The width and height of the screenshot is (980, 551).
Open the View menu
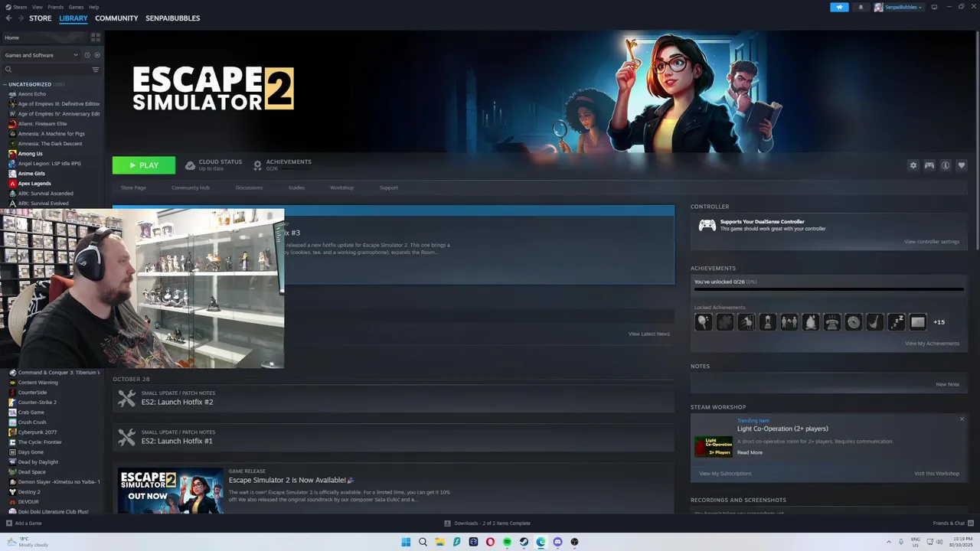point(38,7)
